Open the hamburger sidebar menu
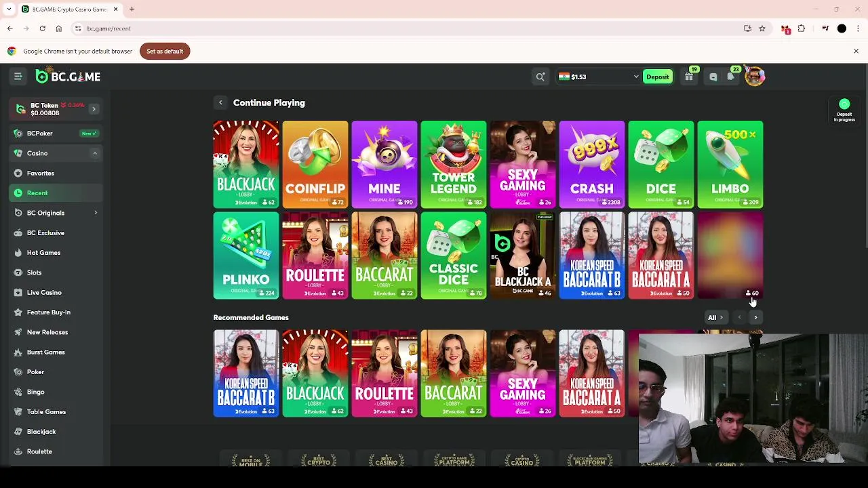Image resolution: width=868 pixels, height=488 pixels. [x=18, y=77]
